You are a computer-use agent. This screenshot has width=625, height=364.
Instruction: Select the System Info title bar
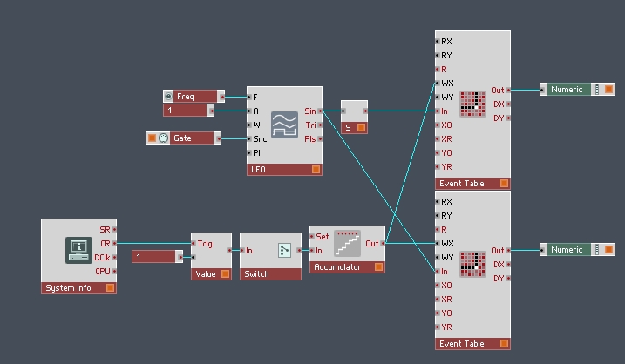click(x=78, y=288)
